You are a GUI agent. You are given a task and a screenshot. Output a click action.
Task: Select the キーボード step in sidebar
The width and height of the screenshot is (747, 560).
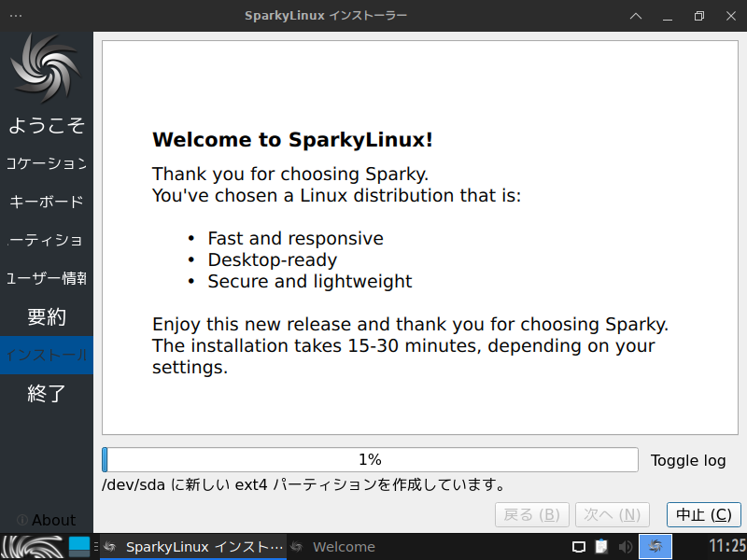[47, 202]
